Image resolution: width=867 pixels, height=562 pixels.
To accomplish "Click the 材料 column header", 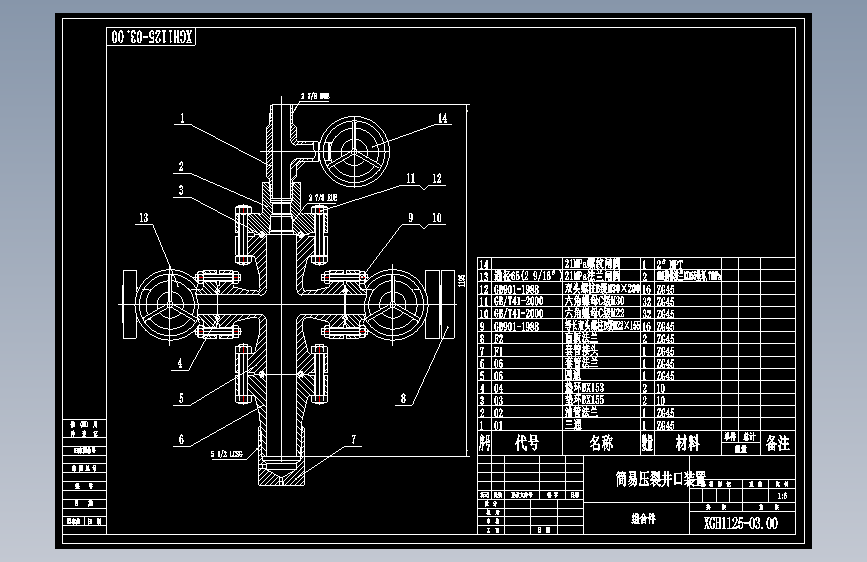I will pos(688,443).
